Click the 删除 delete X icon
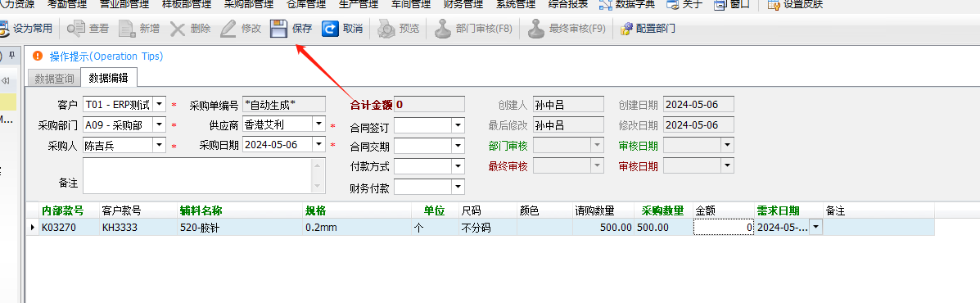Image resolution: width=980 pixels, height=303 pixels. (178, 28)
